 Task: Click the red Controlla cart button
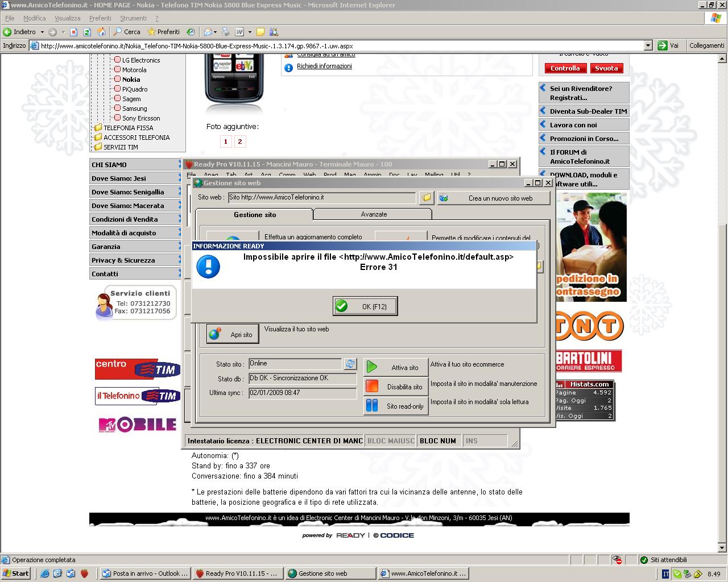[565, 68]
